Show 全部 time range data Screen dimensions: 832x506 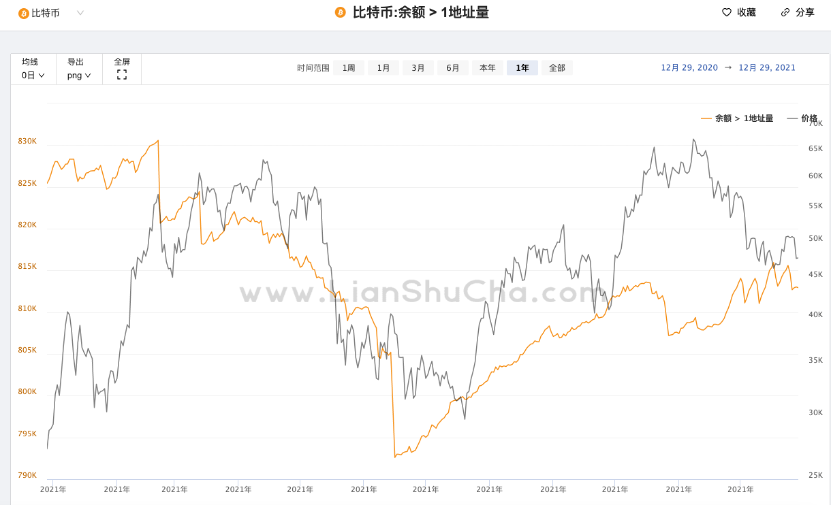point(557,68)
